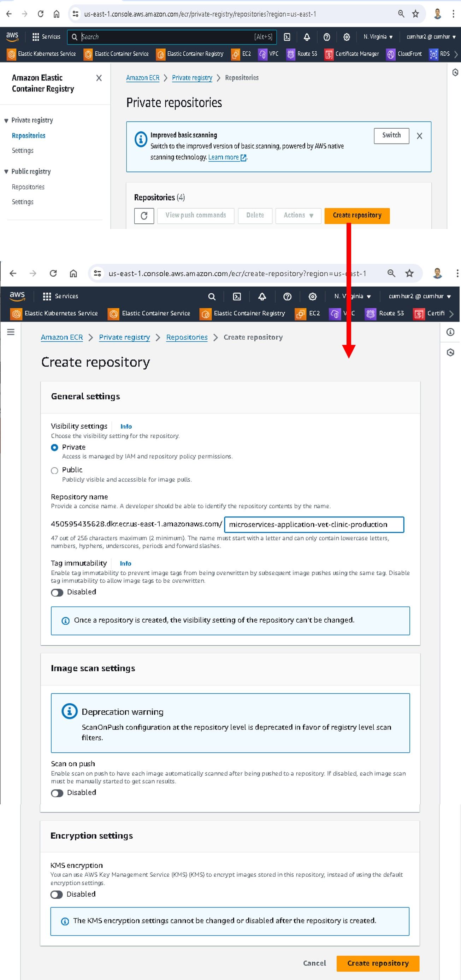Screen dimensions: 461x980
Task: Click the Repository name input field
Action: tap(313, 524)
